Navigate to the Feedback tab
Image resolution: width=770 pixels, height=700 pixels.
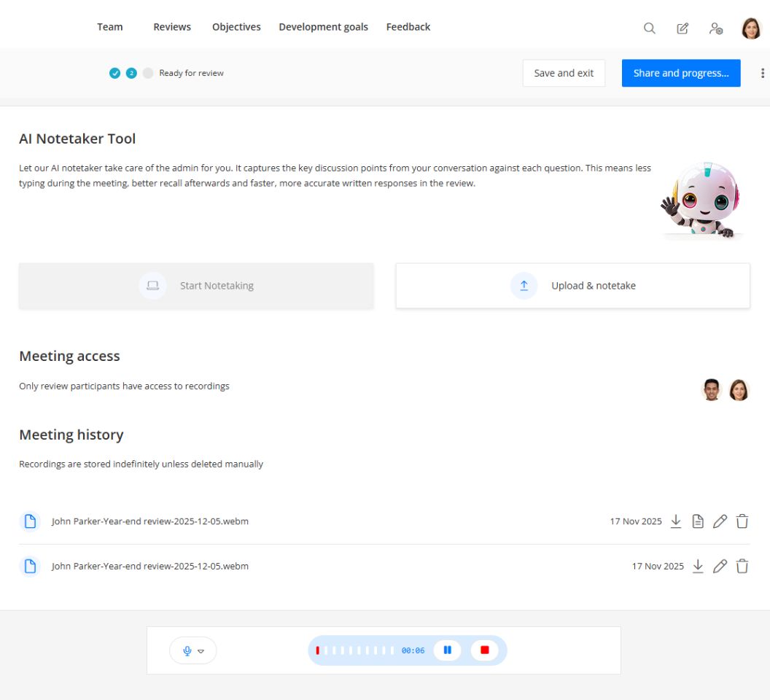pyautogui.click(x=408, y=27)
